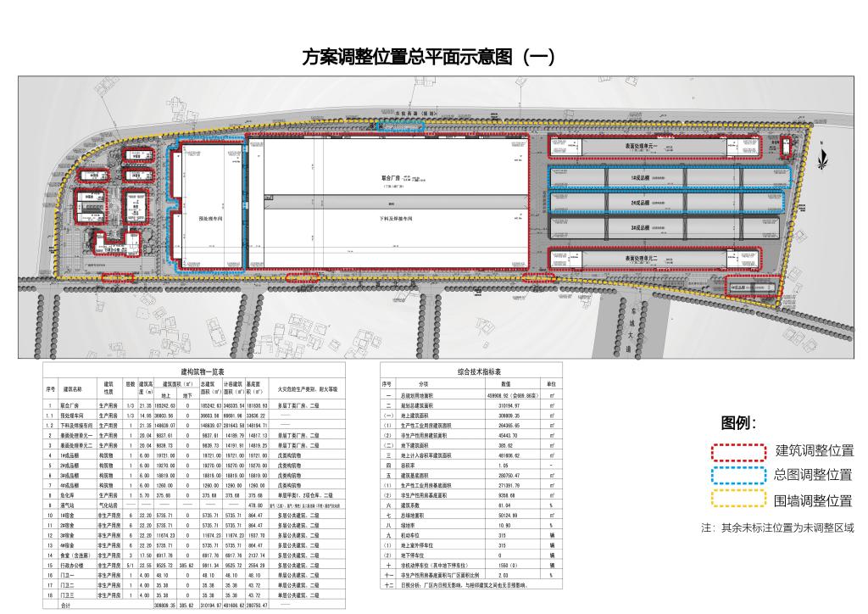The height and width of the screenshot is (614, 868).
Task: Click the blue dashed 总图调整位置 legend swatch
Action: coord(739,476)
